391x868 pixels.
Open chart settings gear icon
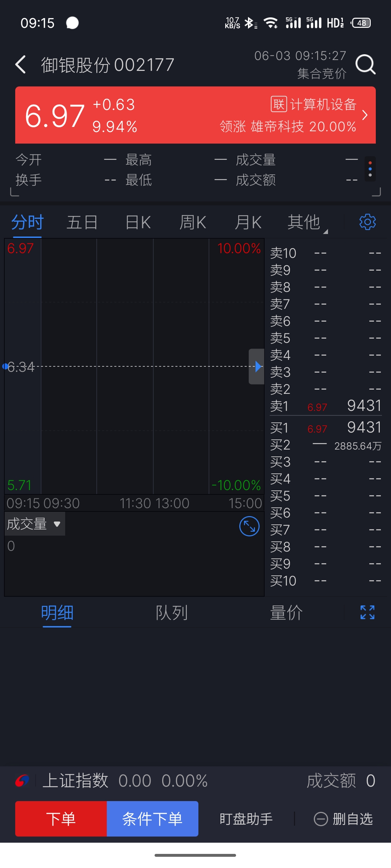tap(367, 222)
